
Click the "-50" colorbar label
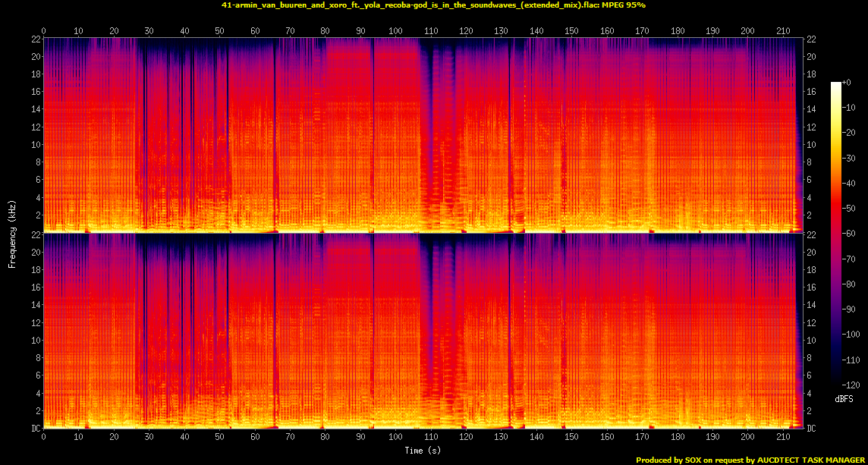(x=848, y=208)
